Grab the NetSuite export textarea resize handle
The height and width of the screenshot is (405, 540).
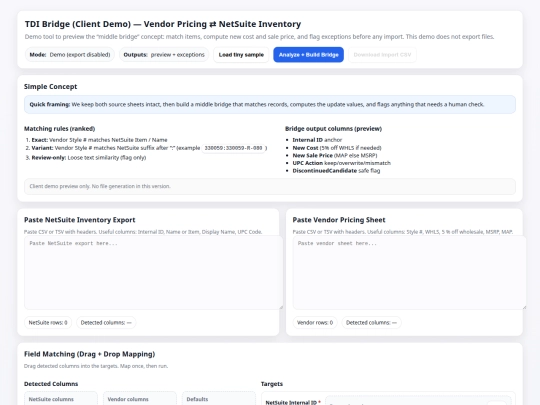coord(281,307)
